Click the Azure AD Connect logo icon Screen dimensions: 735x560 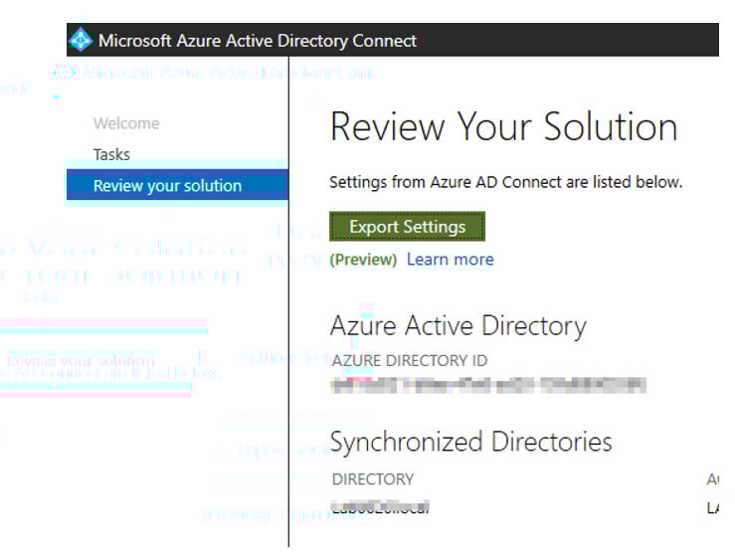(81, 40)
